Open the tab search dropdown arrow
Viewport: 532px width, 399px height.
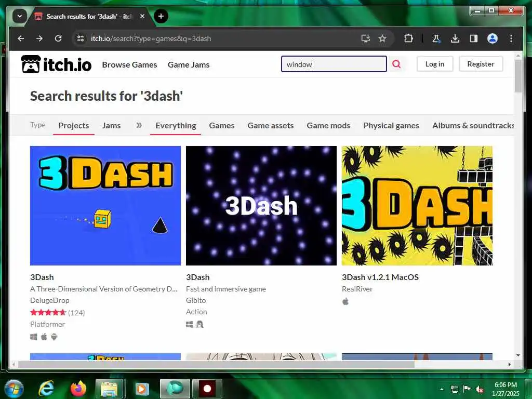pyautogui.click(x=20, y=16)
